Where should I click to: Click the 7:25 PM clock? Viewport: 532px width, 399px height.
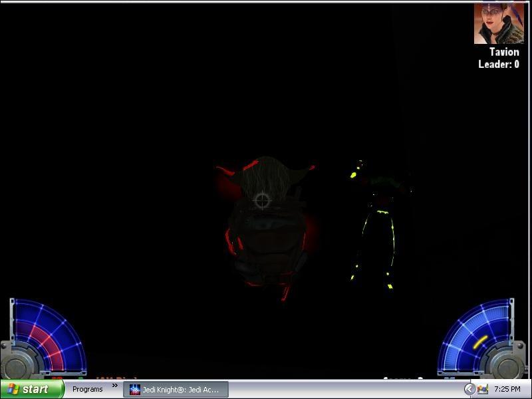[507, 389]
